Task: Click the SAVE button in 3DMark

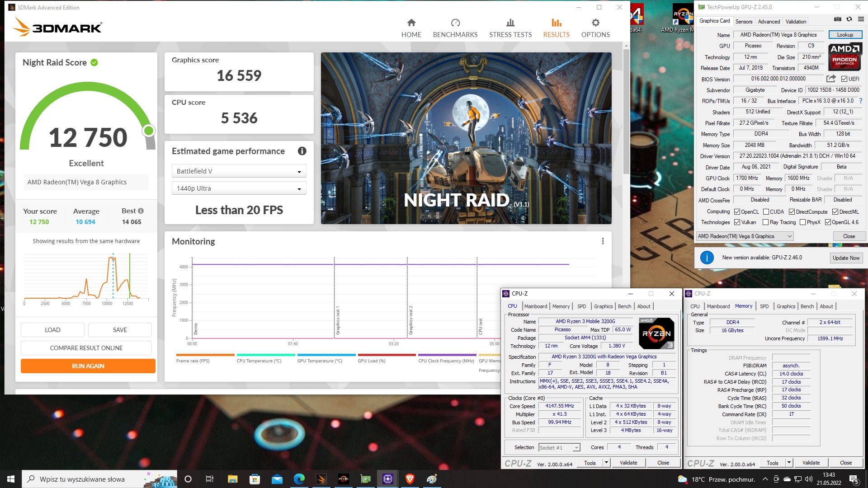Action: tap(120, 330)
